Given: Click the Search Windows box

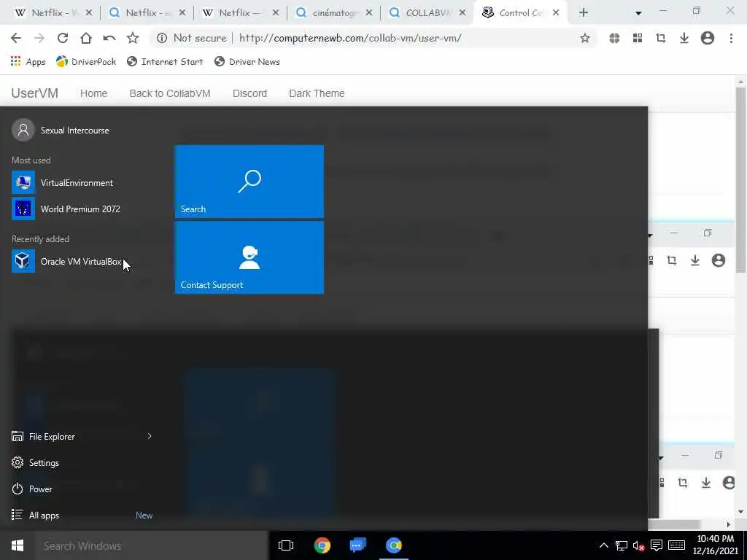Looking at the screenshot, I should pyautogui.click(x=152, y=545).
